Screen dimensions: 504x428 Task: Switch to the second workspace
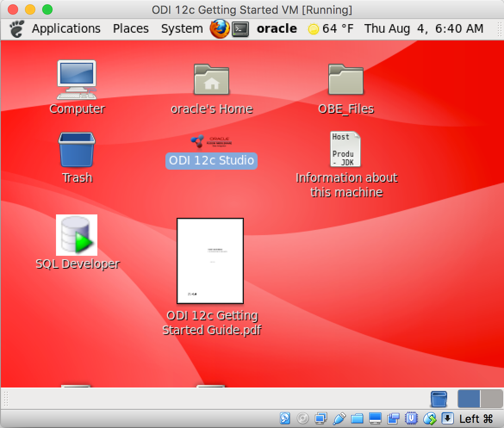(x=492, y=398)
